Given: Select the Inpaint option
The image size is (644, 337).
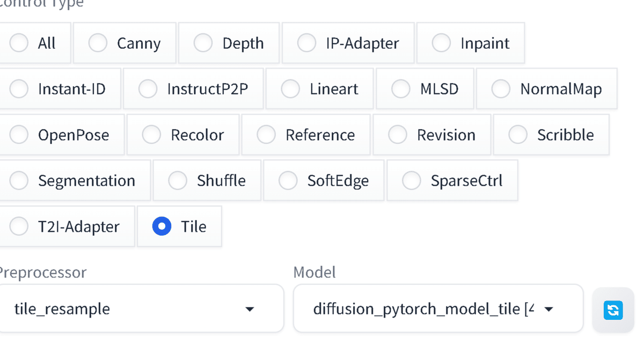Looking at the screenshot, I should point(441,43).
